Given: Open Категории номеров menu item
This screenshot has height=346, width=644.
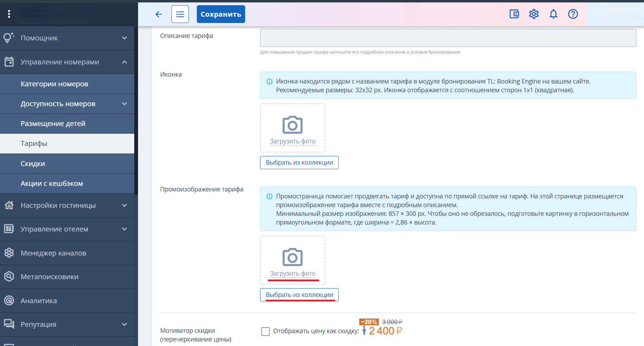Looking at the screenshot, I should click(54, 84).
